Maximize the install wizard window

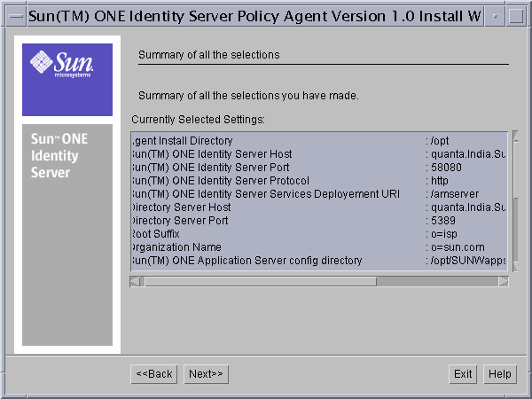tap(516, 16)
